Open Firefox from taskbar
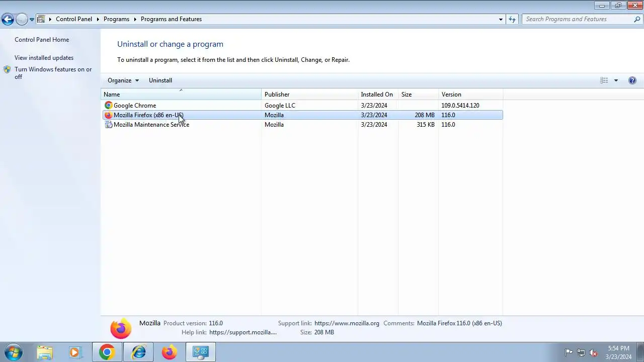Image resolution: width=644 pixels, height=362 pixels. click(x=169, y=352)
